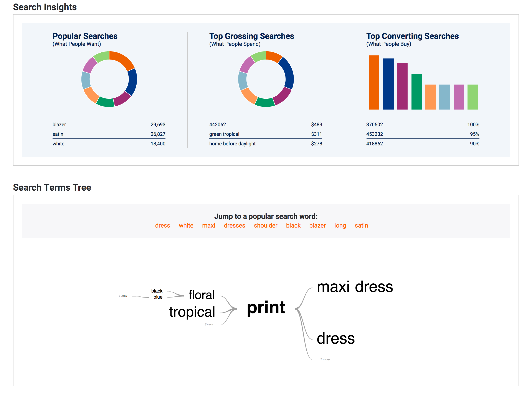Expand the '5 more...' branch left of print
Viewport: 532px width, 401px height.
coord(210,324)
